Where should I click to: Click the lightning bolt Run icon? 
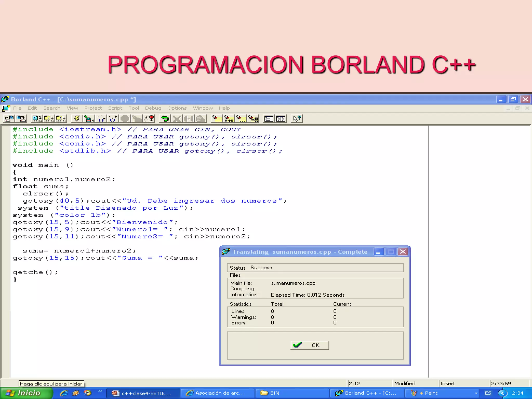pos(77,119)
